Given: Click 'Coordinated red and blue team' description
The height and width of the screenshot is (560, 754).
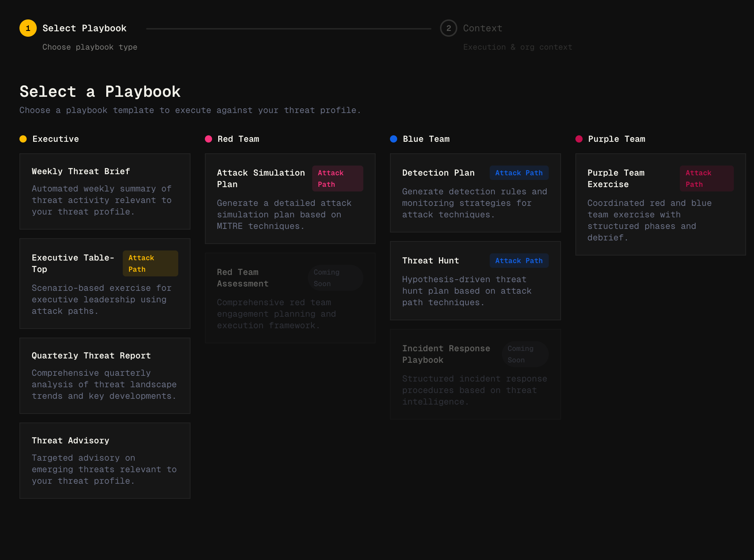Looking at the screenshot, I should click(650, 220).
